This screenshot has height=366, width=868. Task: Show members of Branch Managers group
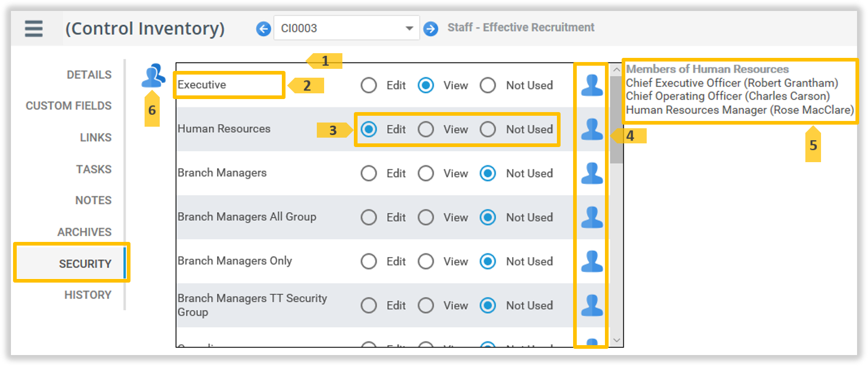coord(592,173)
